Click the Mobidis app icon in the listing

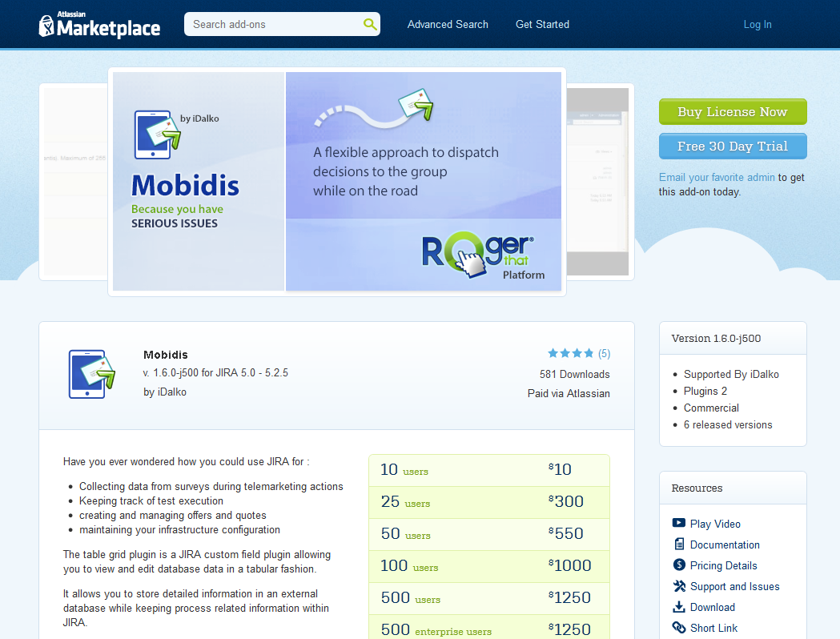point(91,375)
